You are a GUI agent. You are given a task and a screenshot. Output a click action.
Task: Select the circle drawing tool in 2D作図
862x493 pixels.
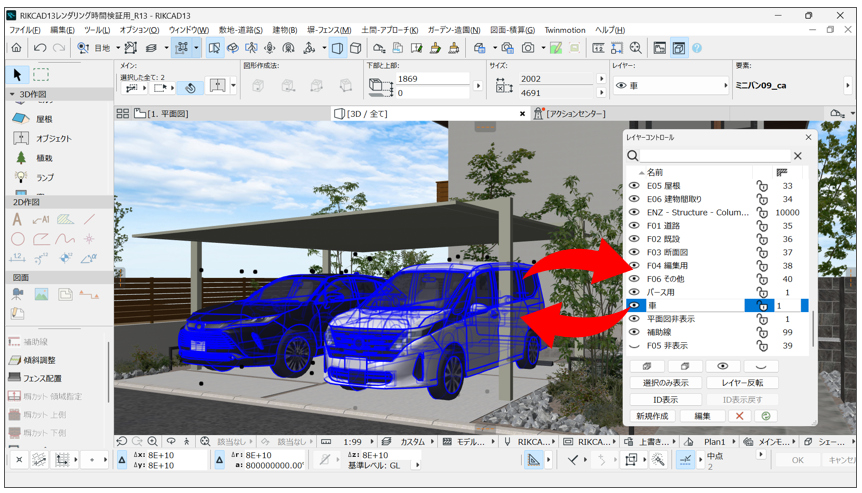click(18, 239)
